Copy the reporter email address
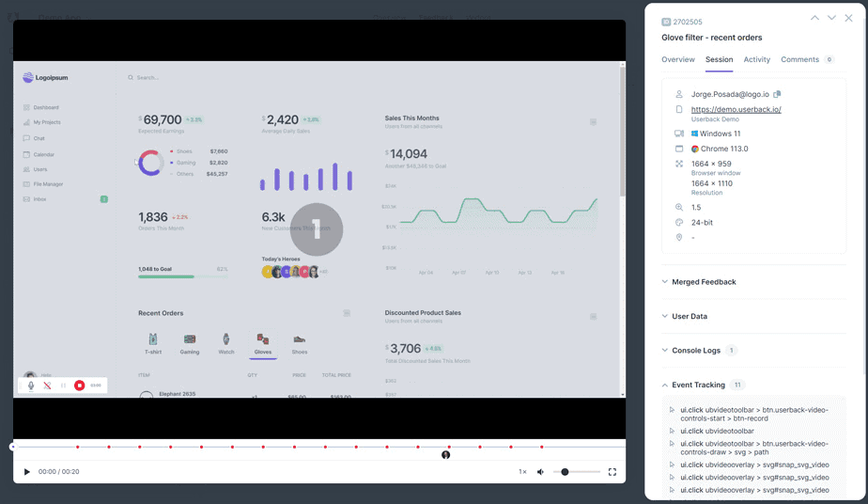 click(777, 94)
